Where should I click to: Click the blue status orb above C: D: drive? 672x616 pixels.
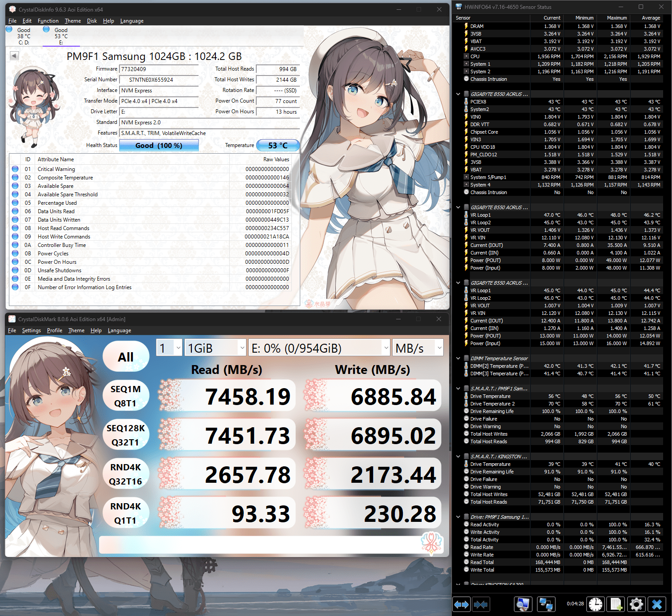[x=9, y=29]
